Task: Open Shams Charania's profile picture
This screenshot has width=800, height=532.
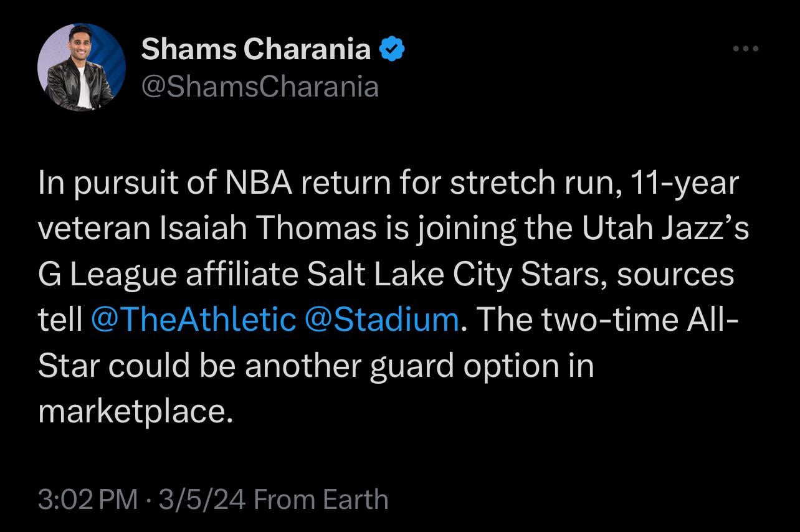Action: click(x=82, y=67)
